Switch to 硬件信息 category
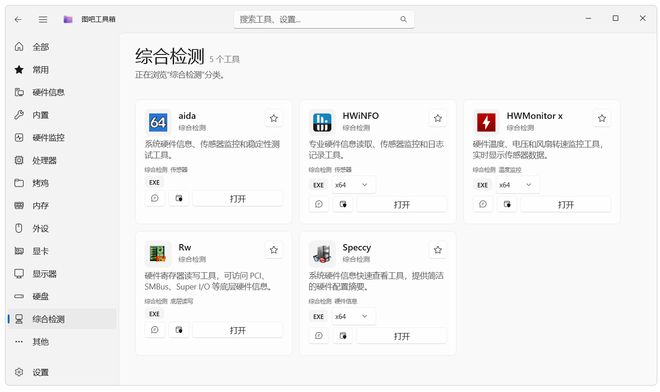 (61, 92)
